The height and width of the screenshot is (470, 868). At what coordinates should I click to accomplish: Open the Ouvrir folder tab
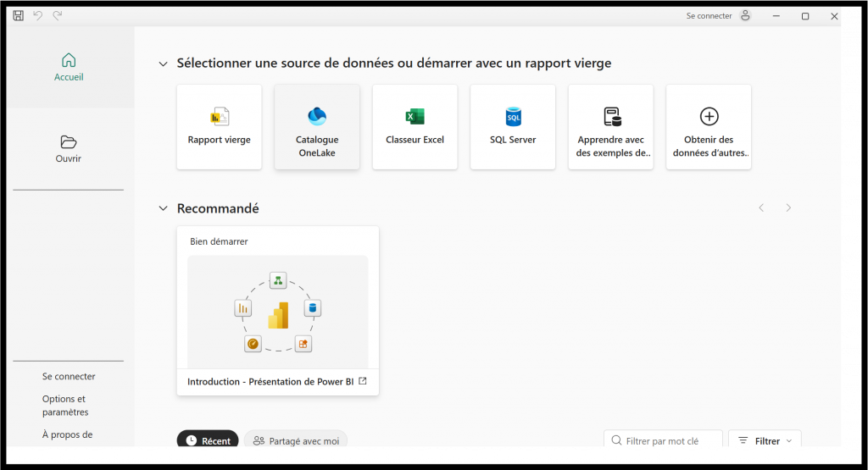click(69, 149)
